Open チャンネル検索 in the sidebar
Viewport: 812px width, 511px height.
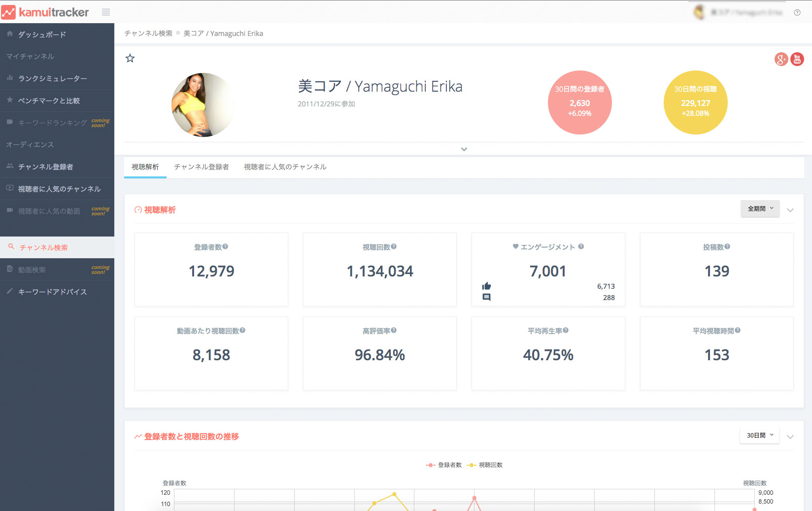pyautogui.click(x=57, y=247)
